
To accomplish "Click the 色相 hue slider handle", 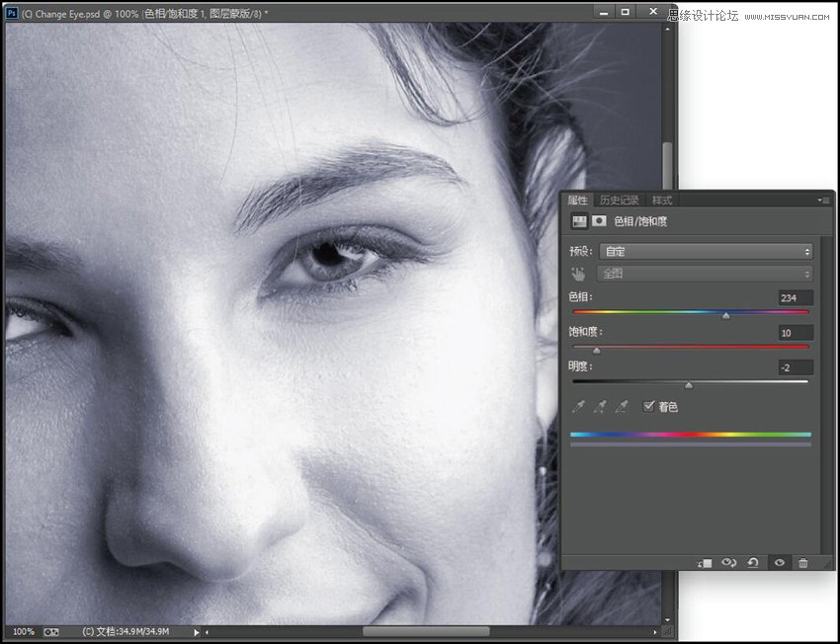I will (x=726, y=316).
